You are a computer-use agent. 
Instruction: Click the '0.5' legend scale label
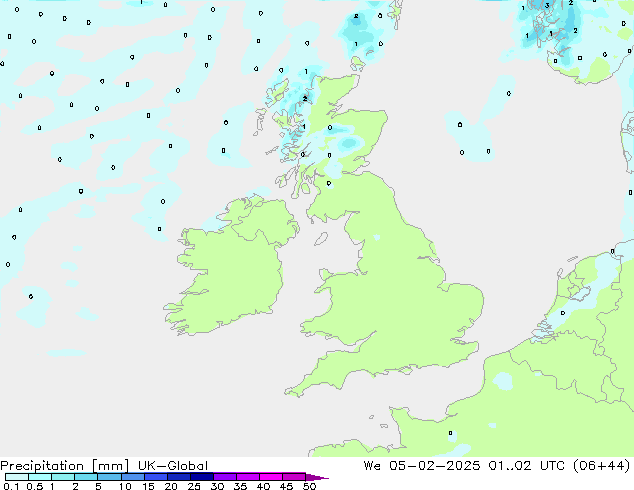click(35, 486)
